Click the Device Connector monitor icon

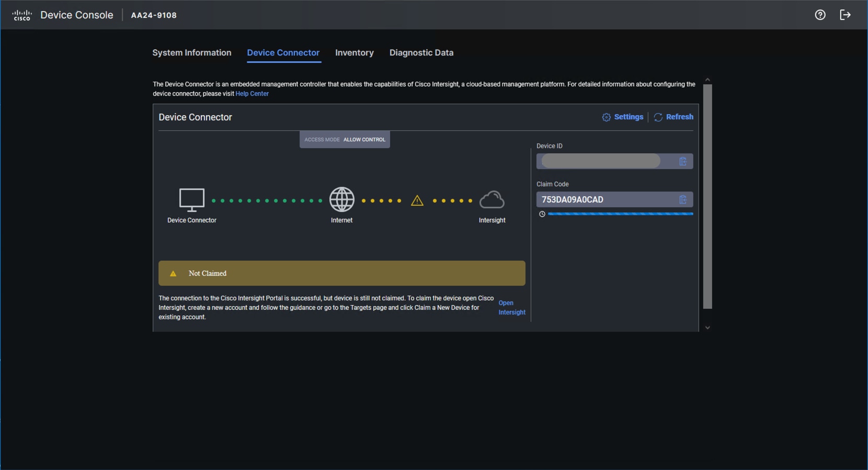coord(192,200)
